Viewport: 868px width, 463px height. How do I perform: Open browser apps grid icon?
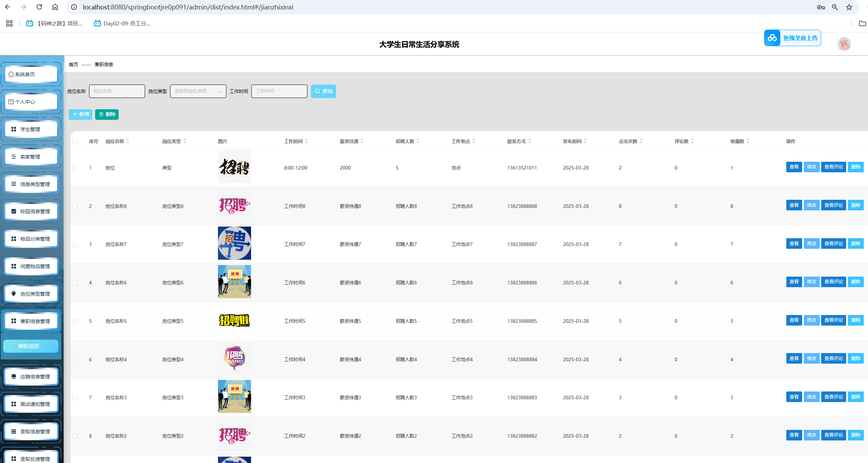point(10,23)
